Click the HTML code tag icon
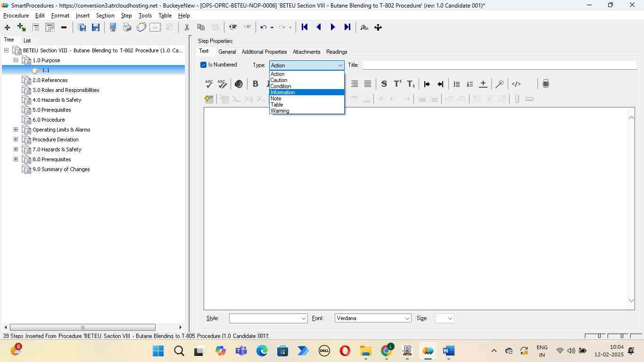The height and width of the screenshot is (362, 644). (516, 84)
